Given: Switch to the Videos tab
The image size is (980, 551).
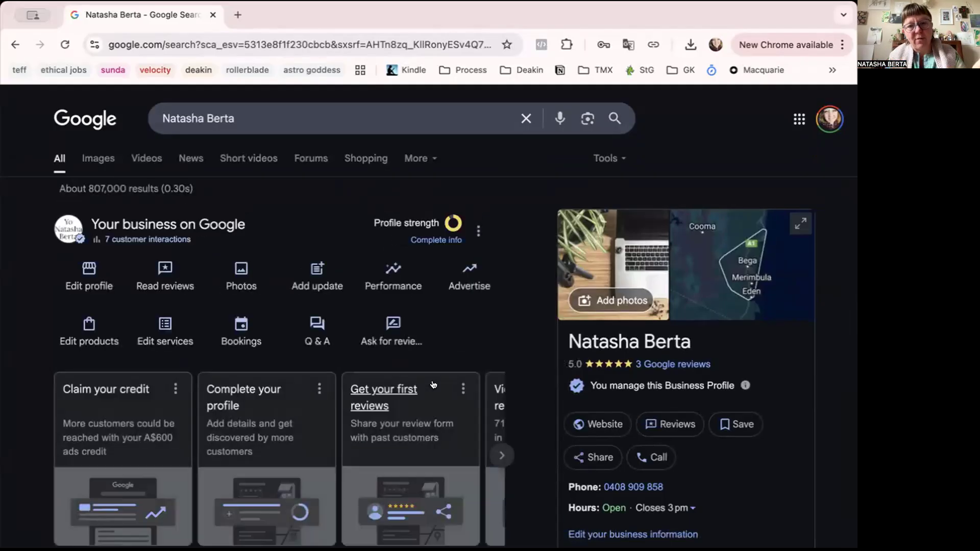Looking at the screenshot, I should click(x=146, y=158).
